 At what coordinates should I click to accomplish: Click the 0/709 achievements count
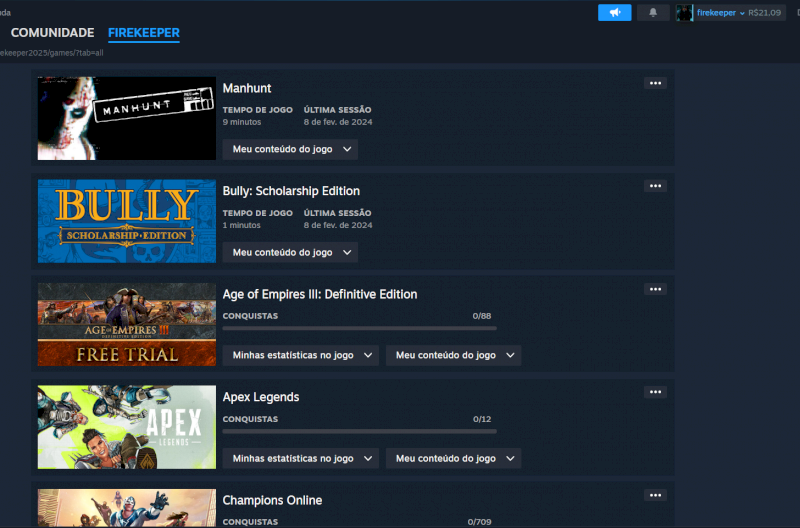tap(480, 522)
